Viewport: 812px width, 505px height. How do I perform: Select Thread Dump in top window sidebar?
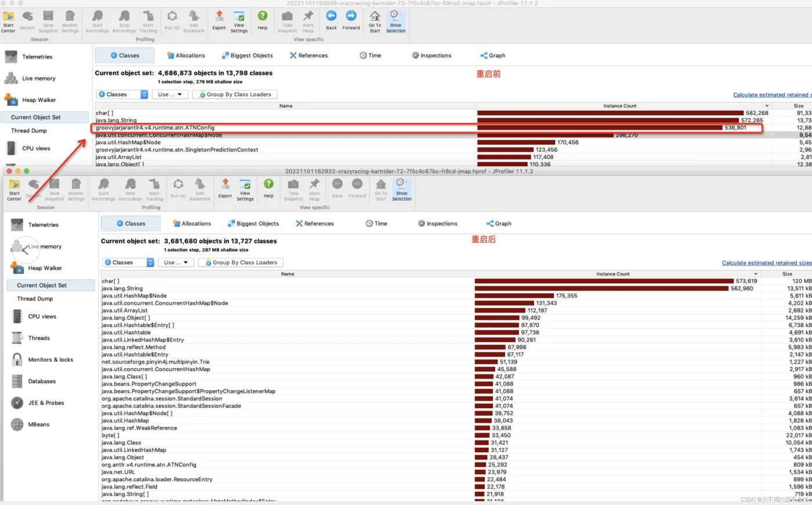click(x=29, y=131)
